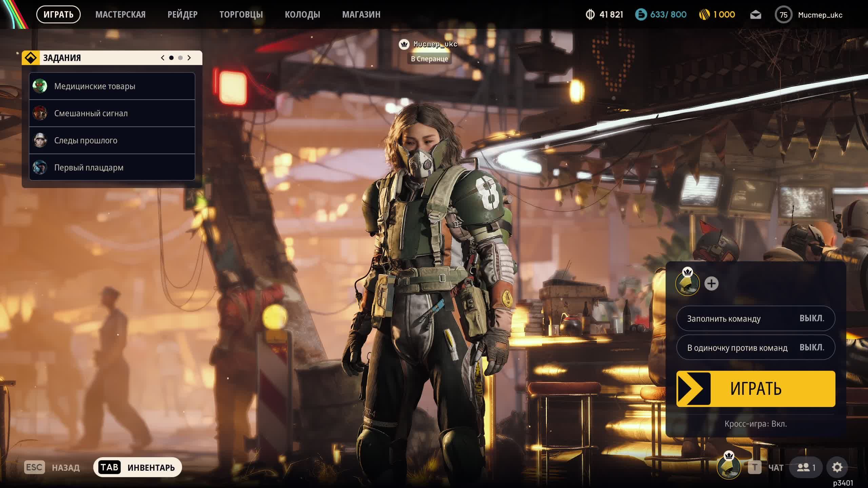Switch to the Торговцы tab
The image size is (868, 488).
pyautogui.click(x=241, y=15)
